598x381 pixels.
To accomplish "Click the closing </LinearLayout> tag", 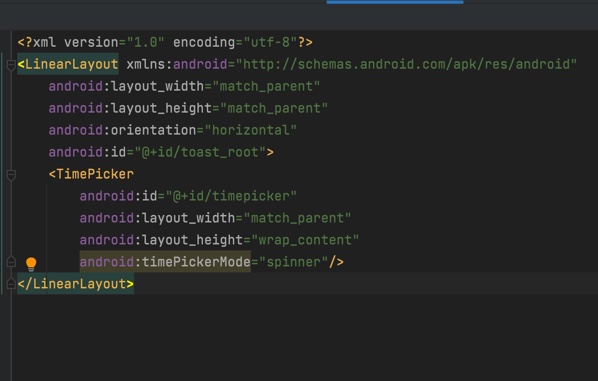I will coord(76,284).
